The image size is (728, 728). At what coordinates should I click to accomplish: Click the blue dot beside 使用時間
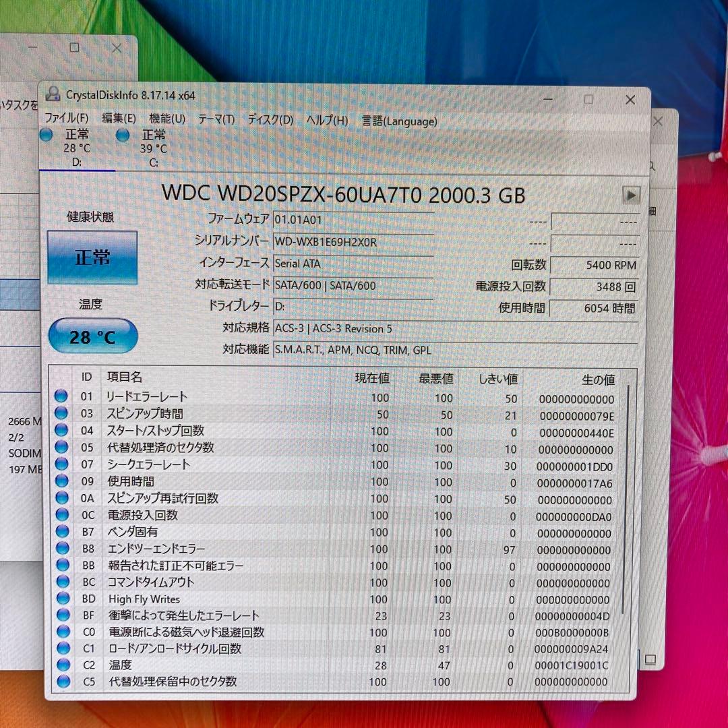(x=63, y=481)
